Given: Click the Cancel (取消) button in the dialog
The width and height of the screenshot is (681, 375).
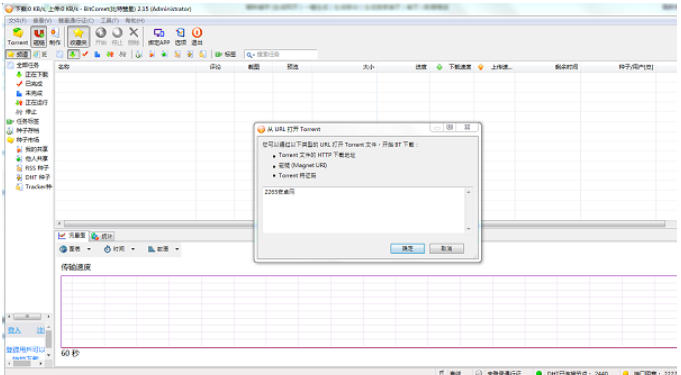Looking at the screenshot, I should point(446,249).
